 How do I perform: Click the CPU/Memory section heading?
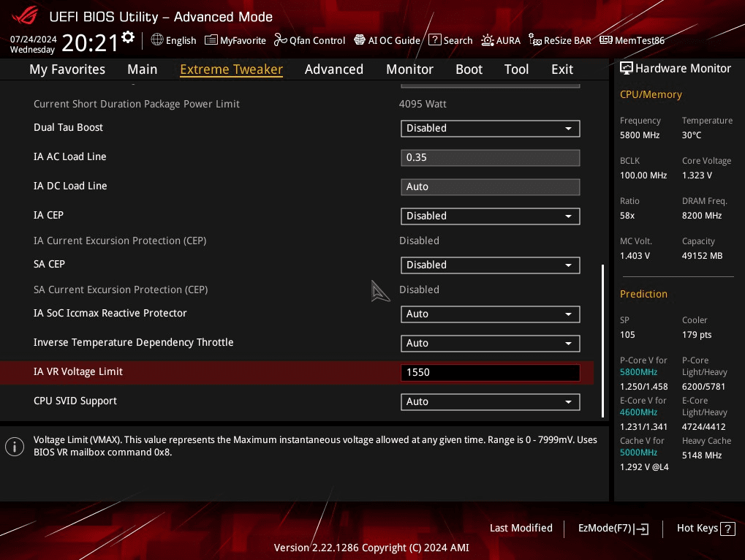click(x=651, y=94)
